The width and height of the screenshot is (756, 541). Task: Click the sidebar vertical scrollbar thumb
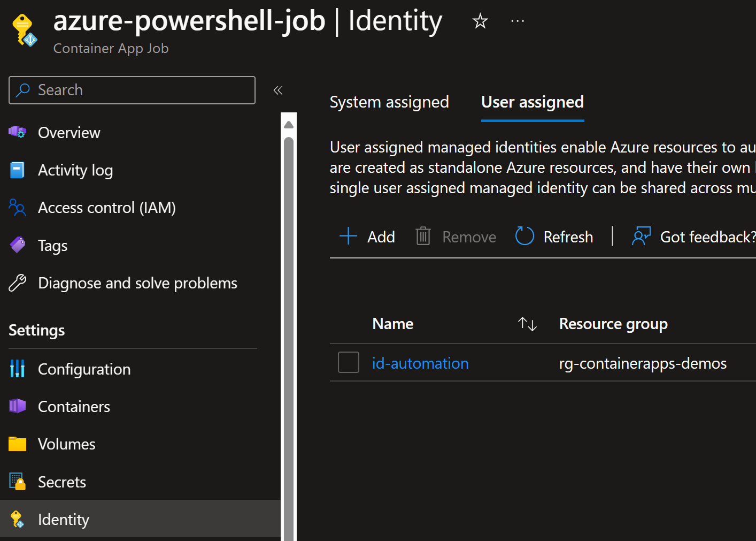click(289, 339)
